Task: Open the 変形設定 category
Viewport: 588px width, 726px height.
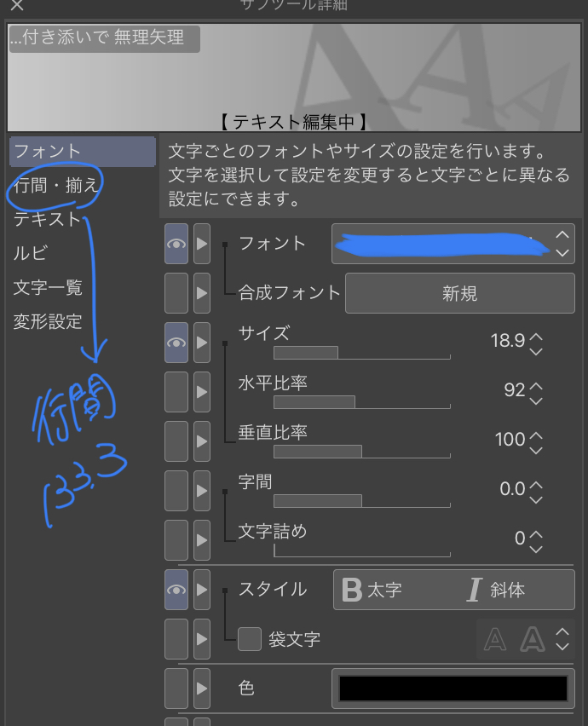Action: (48, 321)
